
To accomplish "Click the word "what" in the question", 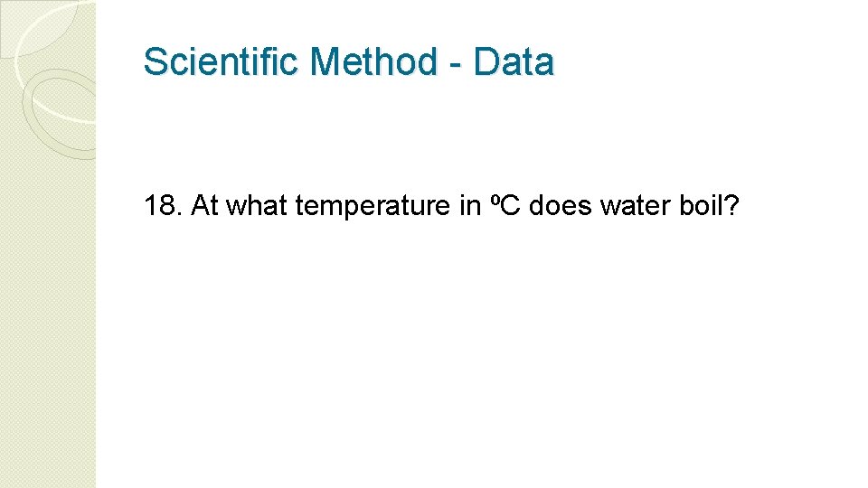I will point(256,205).
